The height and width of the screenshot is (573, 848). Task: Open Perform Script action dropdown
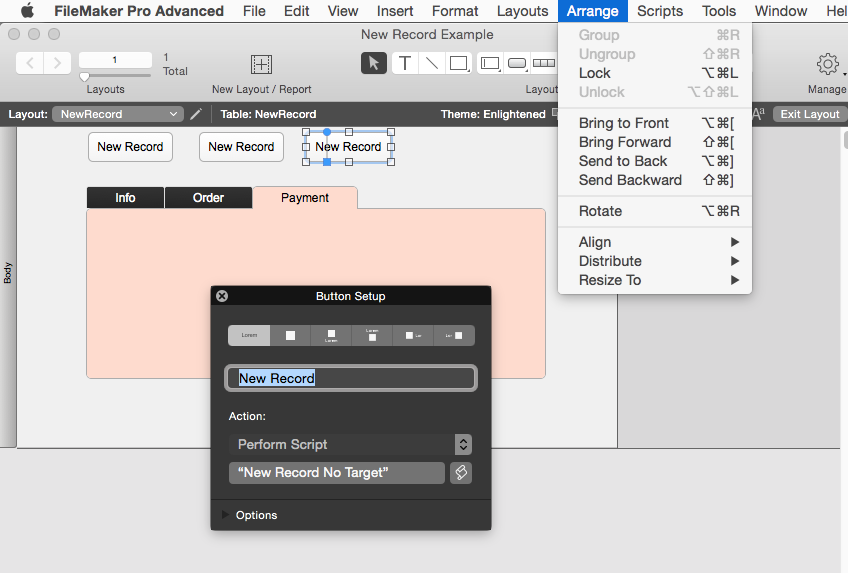click(x=350, y=444)
